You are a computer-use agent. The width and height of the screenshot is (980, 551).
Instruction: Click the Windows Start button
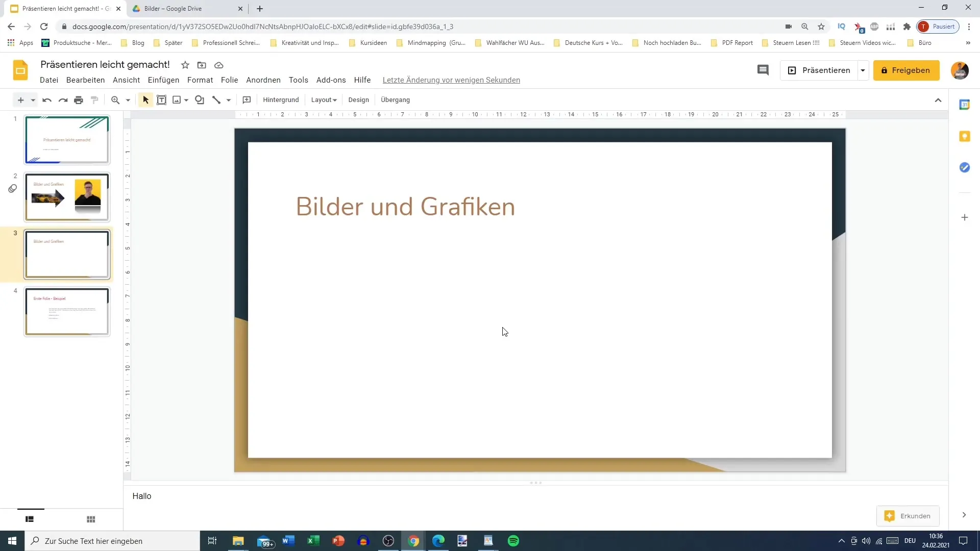tap(12, 541)
